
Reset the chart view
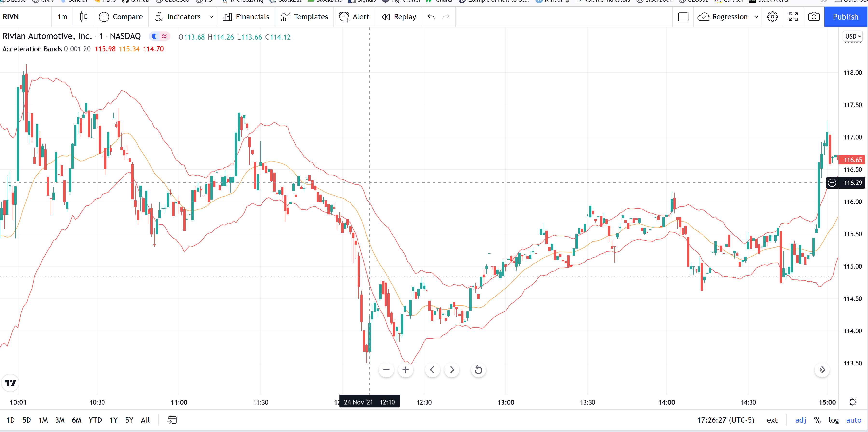click(478, 370)
